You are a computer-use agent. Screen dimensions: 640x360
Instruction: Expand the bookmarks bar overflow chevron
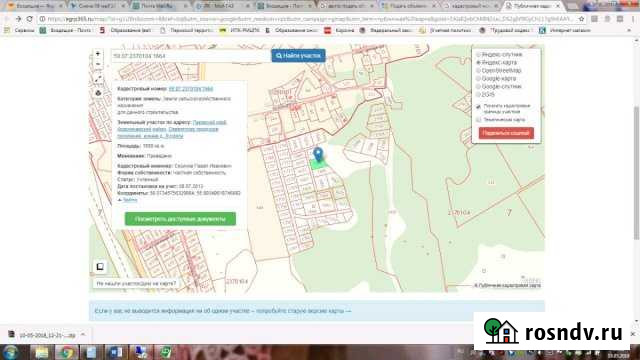point(629,30)
